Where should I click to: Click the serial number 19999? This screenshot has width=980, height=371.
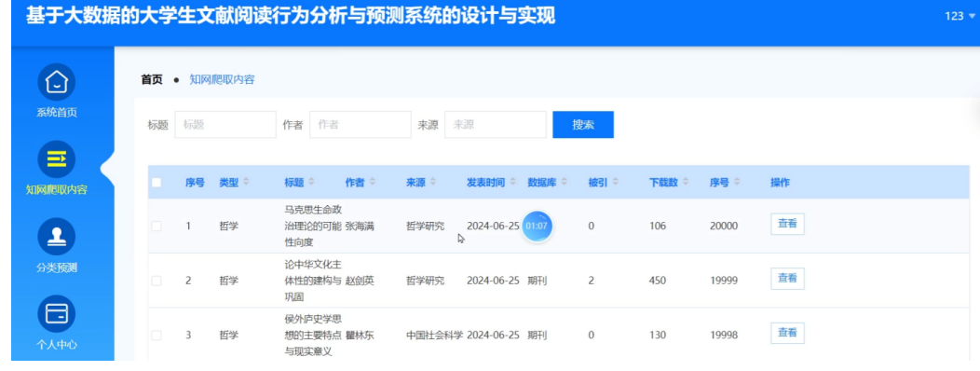pyautogui.click(x=724, y=281)
